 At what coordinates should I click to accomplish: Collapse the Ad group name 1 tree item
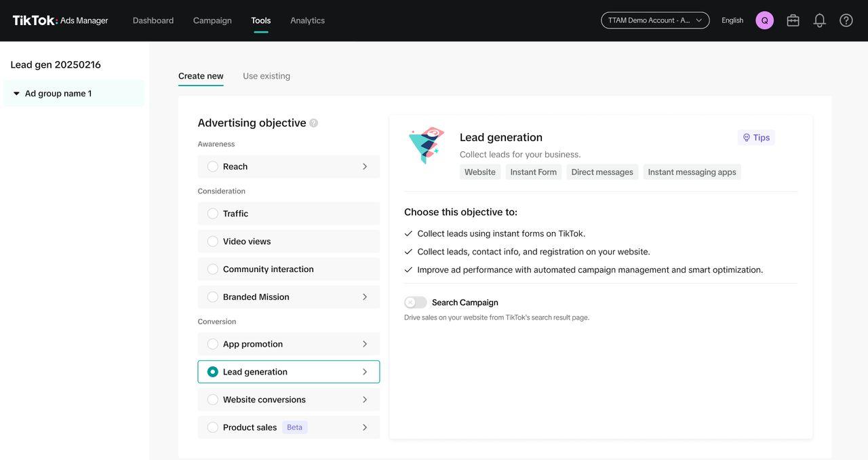pos(16,94)
